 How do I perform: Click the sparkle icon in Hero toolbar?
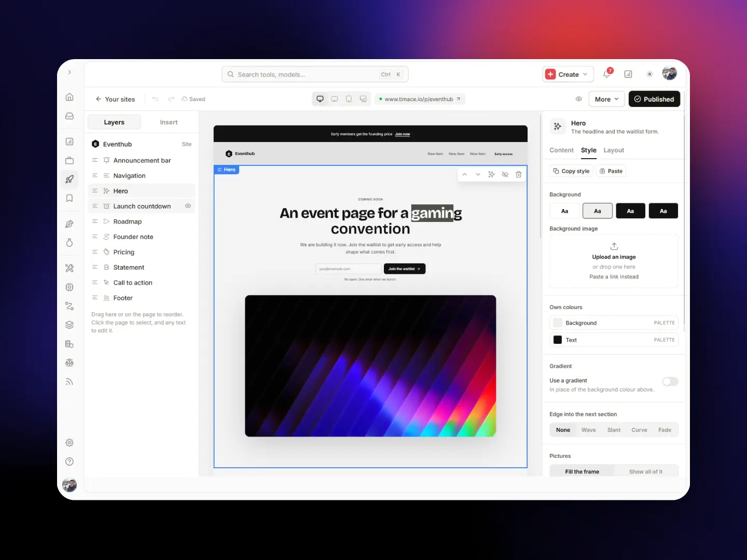(491, 174)
